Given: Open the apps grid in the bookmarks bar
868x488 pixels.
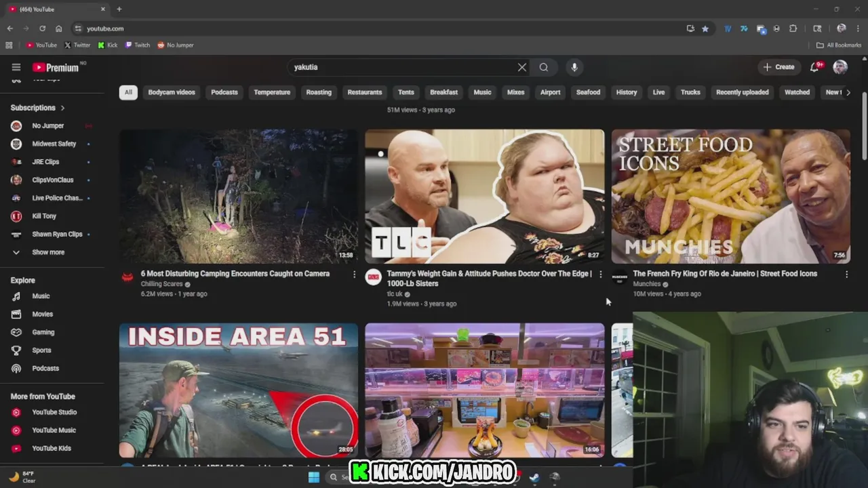Looking at the screenshot, I should (x=9, y=45).
